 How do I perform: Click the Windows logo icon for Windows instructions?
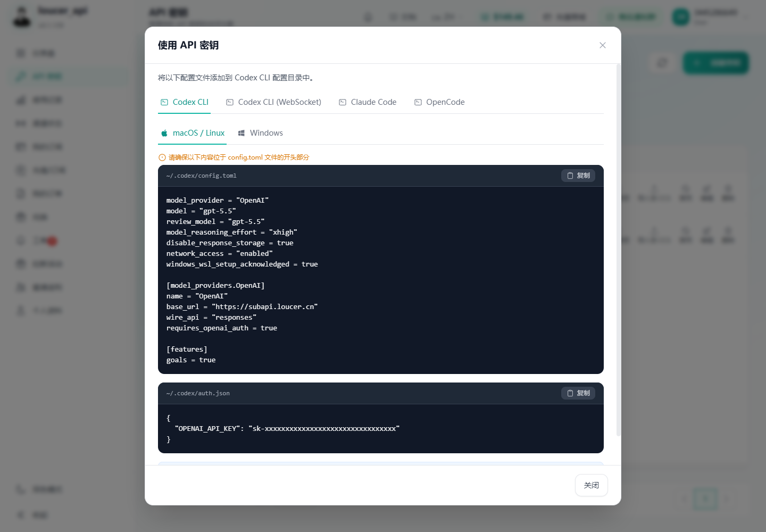coord(242,133)
